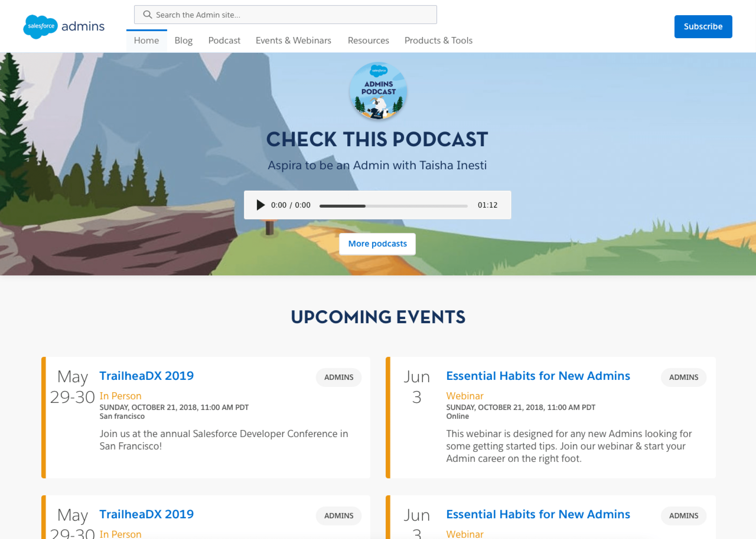Click the Subscribe button
Image resolution: width=756 pixels, height=539 pixels.
coord(703,27)
